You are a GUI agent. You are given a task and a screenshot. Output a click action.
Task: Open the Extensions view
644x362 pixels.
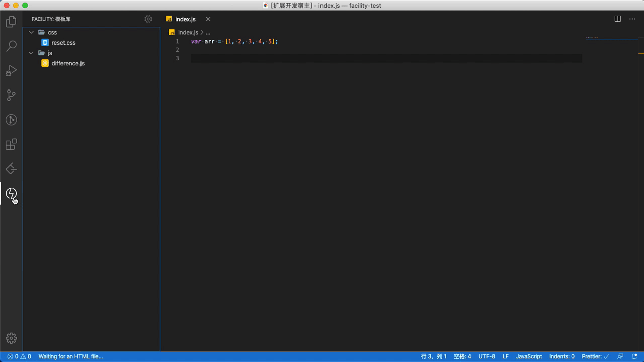click(x=11, y=145)
